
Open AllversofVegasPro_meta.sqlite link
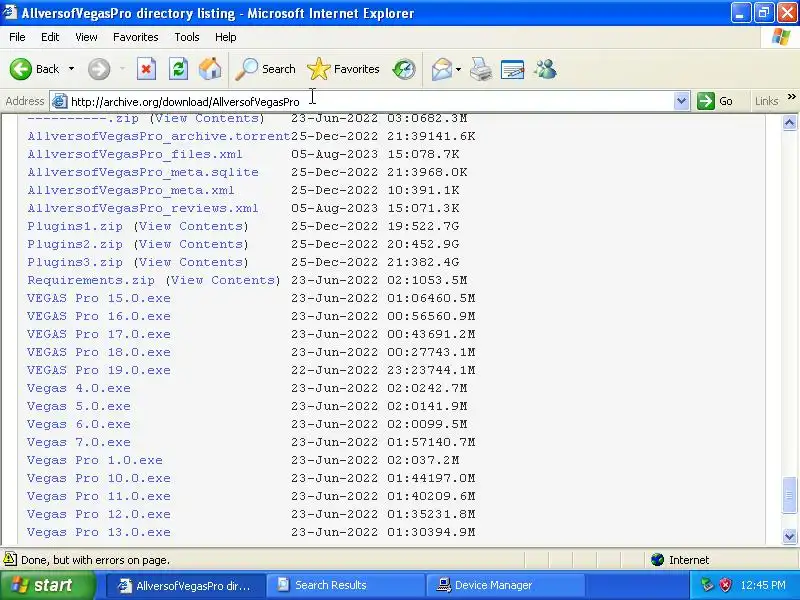[143, 172]
